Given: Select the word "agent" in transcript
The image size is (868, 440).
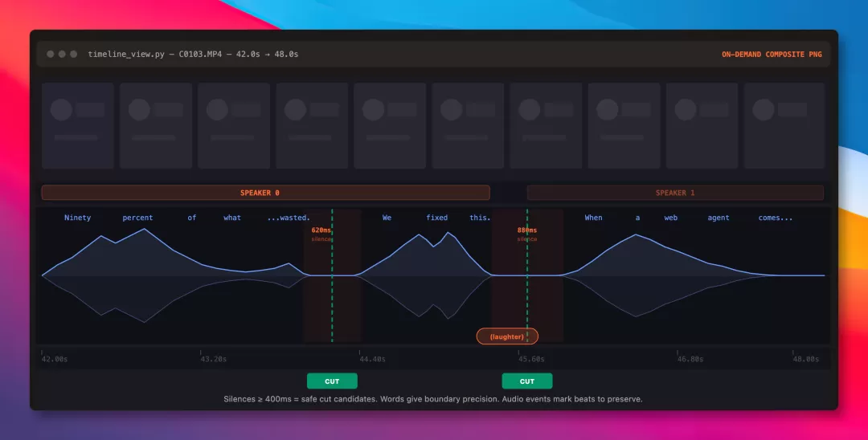Looking at the screenshot, I should pos(718,218).
